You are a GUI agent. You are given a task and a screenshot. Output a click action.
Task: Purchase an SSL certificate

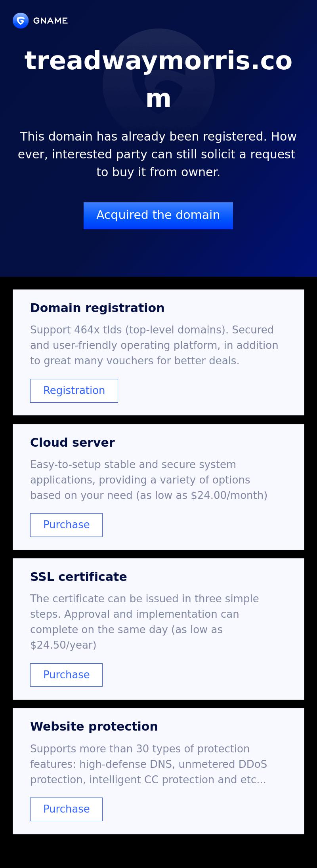tap(66, 675)
